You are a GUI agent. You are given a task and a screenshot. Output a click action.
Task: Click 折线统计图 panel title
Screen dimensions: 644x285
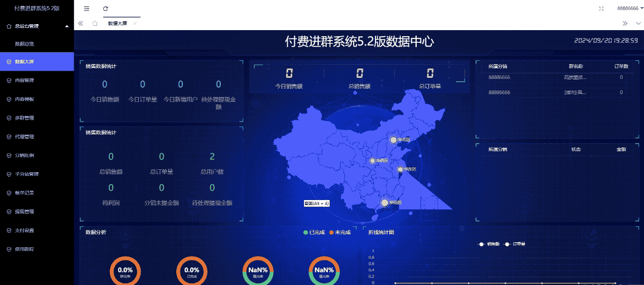(x=380, y=232)
